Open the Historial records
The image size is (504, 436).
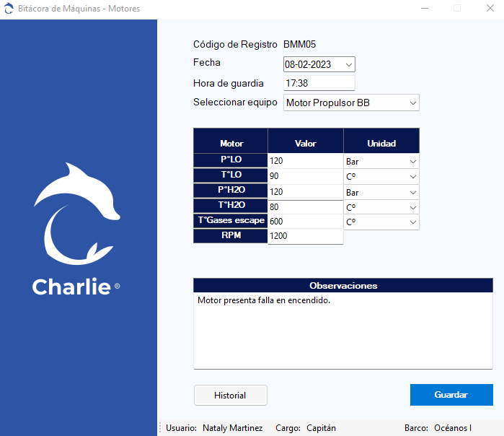point(230,396)
